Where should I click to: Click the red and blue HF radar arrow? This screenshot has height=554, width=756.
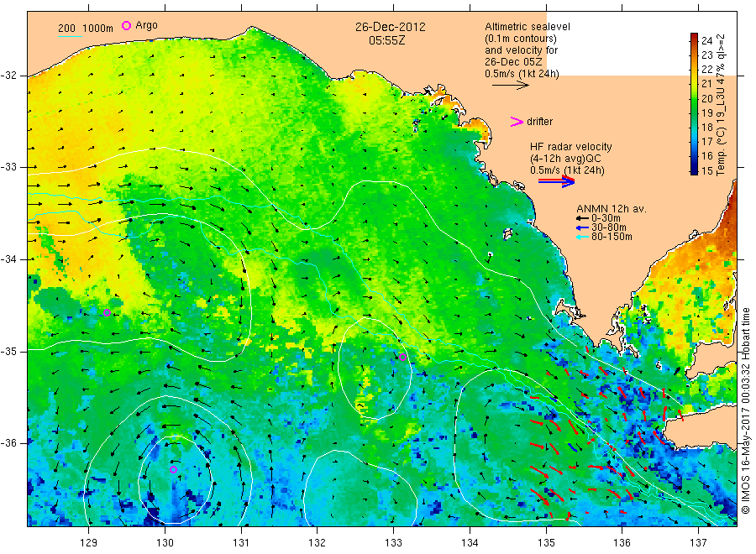click(x=557, y=181)
